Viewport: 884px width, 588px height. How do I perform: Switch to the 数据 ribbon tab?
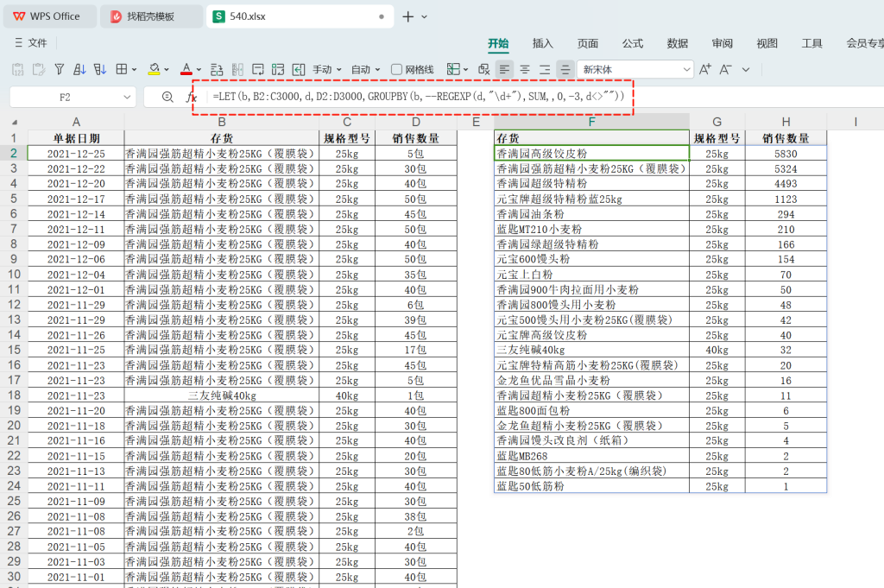[677, 43]
